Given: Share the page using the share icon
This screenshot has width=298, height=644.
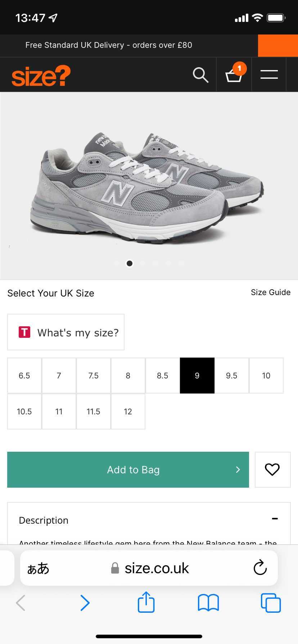Looking at the screenshot, I should tap(146, 603).
